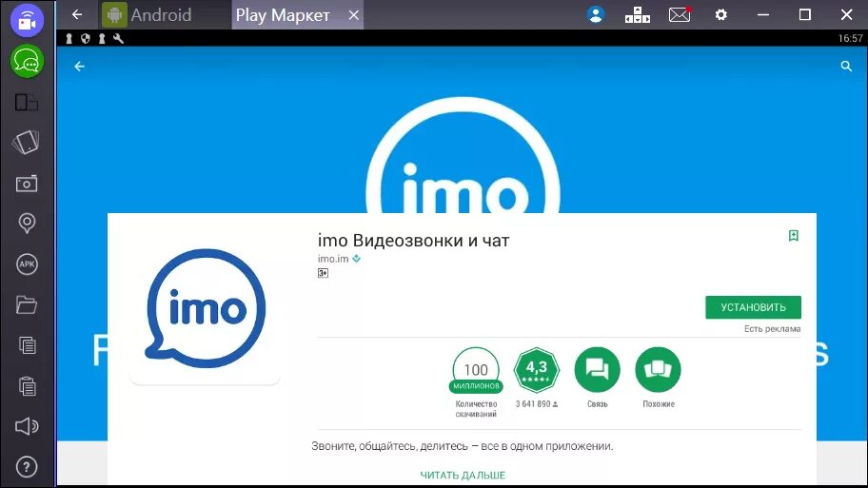Viewport: 868px width, 488px height.
Task: Click the description text Звоните, общайтесь, делитесь
Action: [463, 446]
